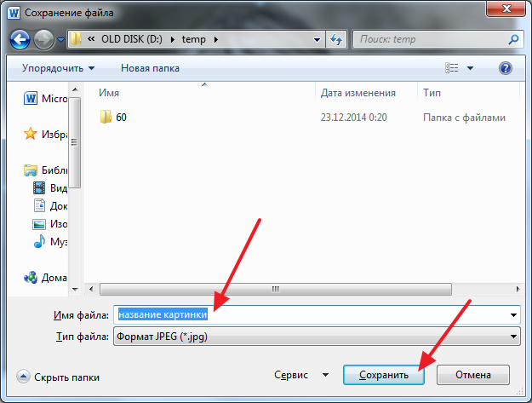Screen dimensions: 532x403
Task: Open Библиотеки in navigation pane
Action: (45, 170)
